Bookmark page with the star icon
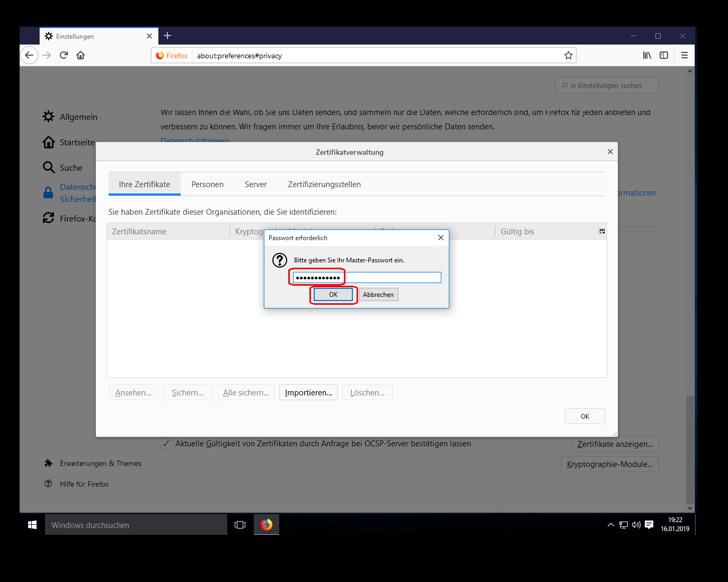Screen dimensions: 728x582 (568, 56)
